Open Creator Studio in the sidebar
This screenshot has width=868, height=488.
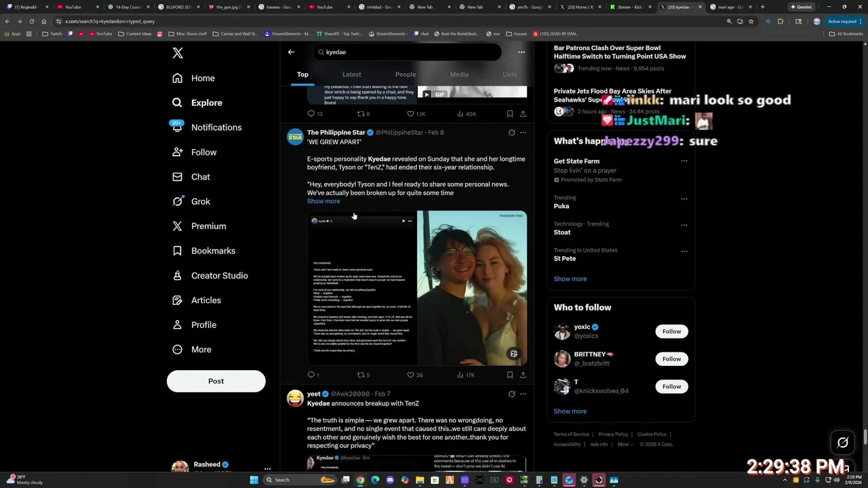click(210, 276)
